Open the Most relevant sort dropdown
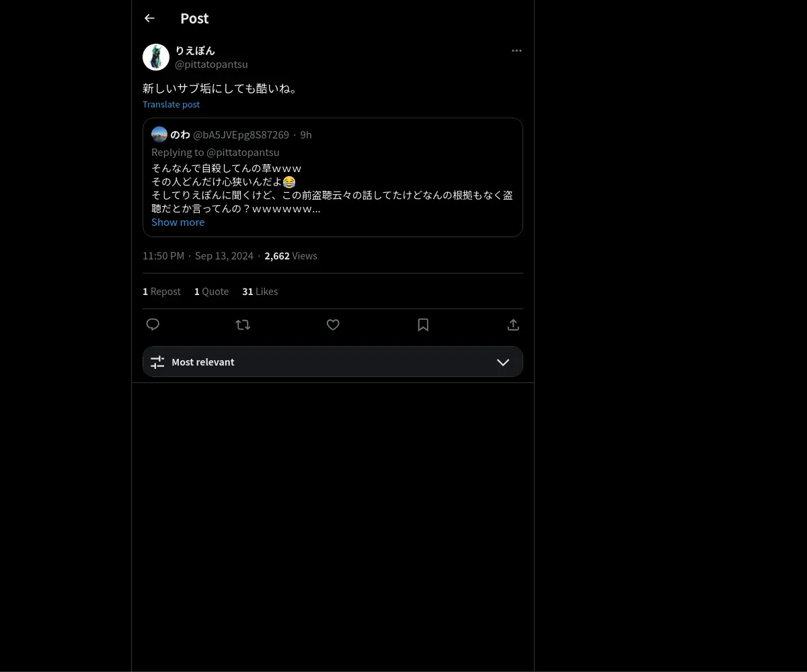Image resolution: width=807 pixels, height=672 pixels. point(333,362)
